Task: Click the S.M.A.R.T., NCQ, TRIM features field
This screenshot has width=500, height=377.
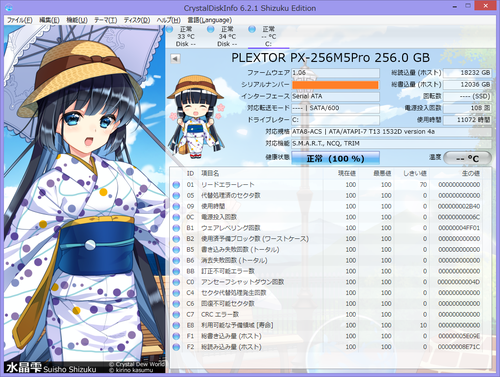Action: pos(391,144)
